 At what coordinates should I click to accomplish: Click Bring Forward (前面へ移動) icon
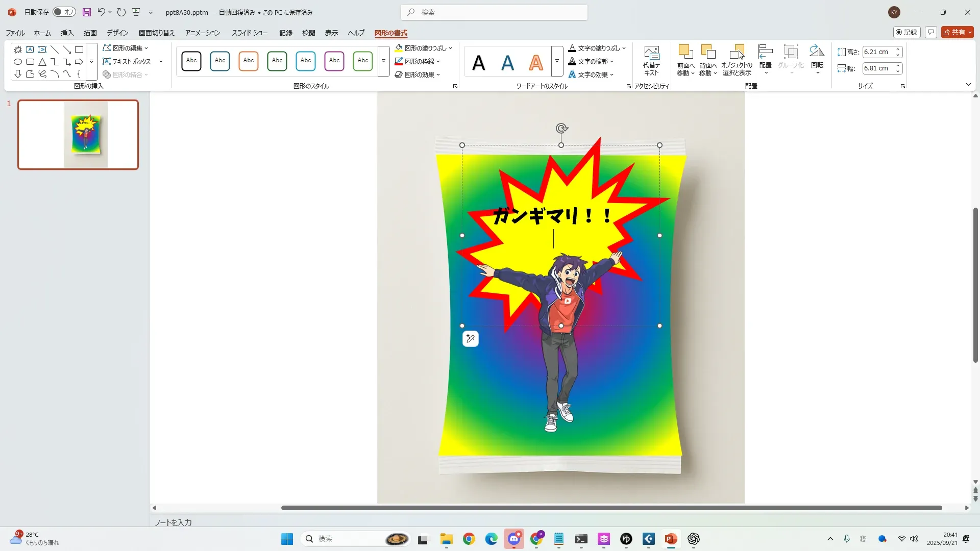coord(685,53)
